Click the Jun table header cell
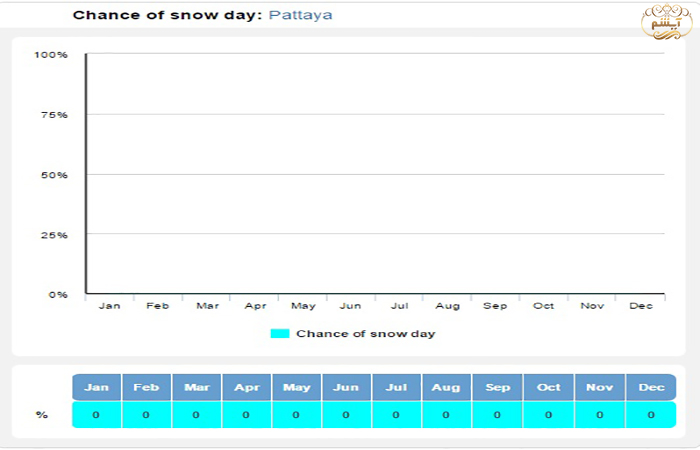 346,387
